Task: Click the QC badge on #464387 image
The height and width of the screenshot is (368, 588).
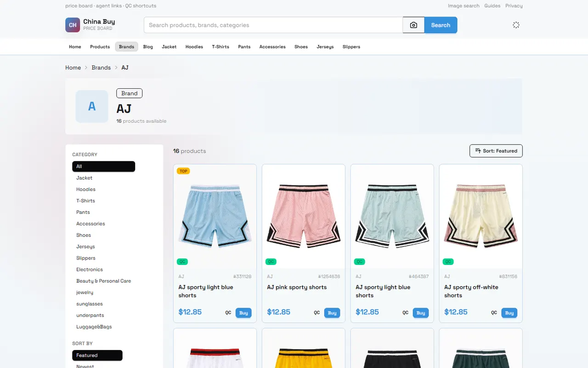Action: point(360,262)
